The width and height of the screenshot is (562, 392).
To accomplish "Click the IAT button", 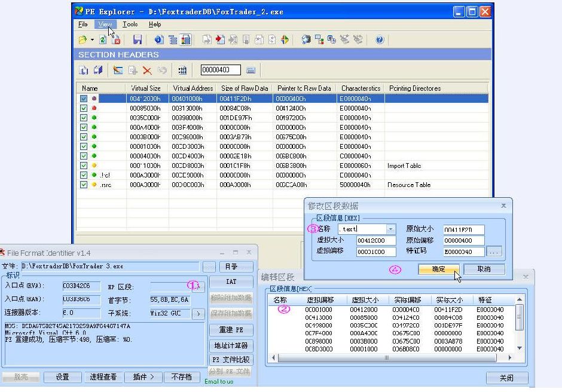I will tap(231, 281).
